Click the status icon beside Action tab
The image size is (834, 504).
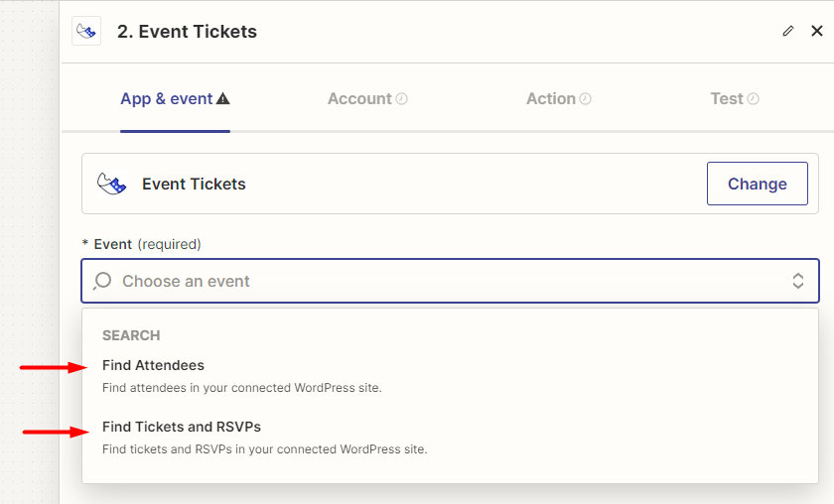click(x=586, y=99)
